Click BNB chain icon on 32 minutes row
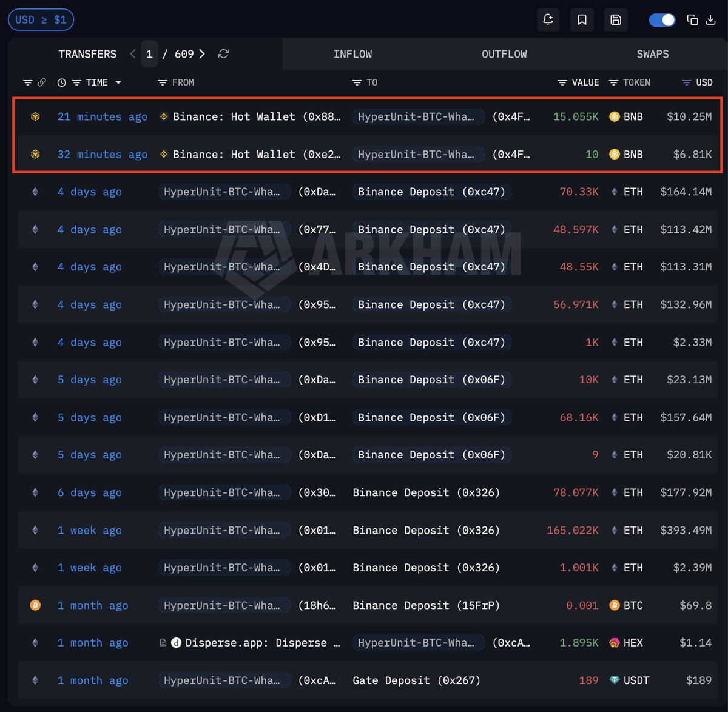The image size is (728, 712). tap(35, 154)
